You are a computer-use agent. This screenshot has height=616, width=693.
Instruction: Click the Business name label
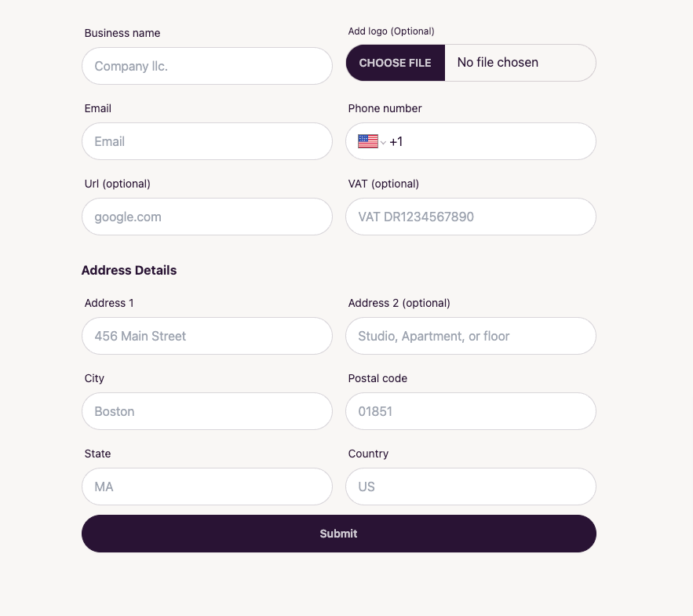point(122,33)
